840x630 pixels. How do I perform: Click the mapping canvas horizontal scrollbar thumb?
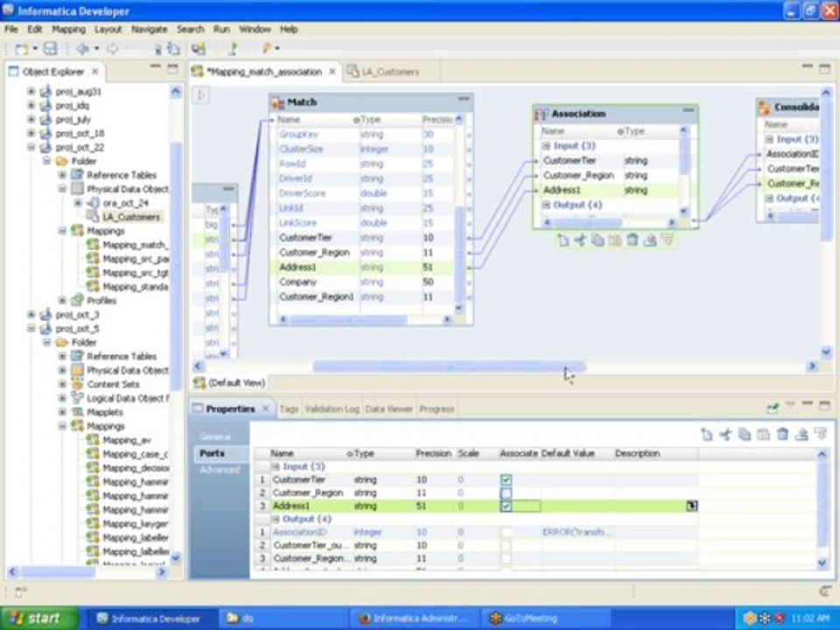(449, 367)
